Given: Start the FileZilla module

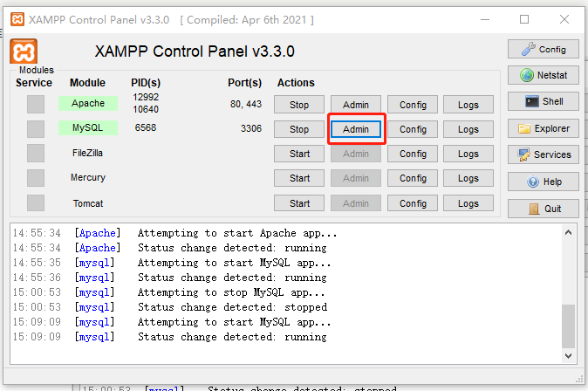Looking at the screenshot, I should tap(299, 154).
